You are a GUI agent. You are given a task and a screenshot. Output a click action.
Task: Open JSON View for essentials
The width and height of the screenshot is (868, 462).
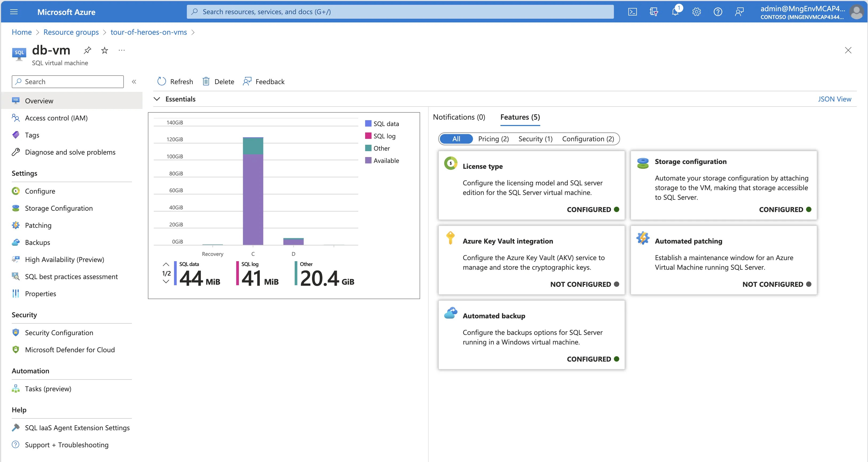[835, 99]
